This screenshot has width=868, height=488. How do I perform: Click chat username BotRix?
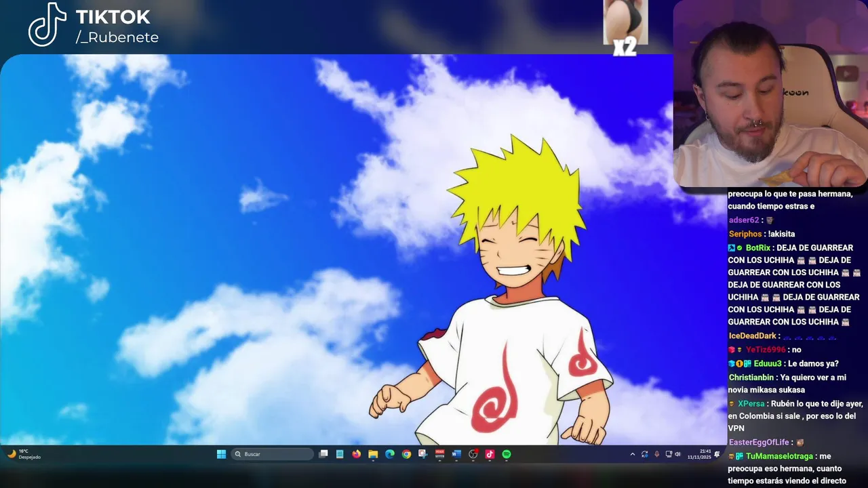tap(758, 247)
